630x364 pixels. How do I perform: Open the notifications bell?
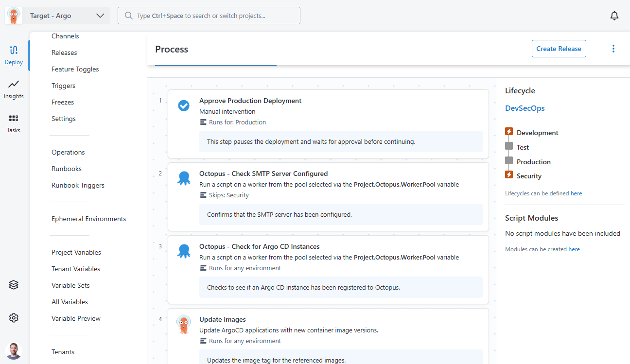(x=614, y=16)
